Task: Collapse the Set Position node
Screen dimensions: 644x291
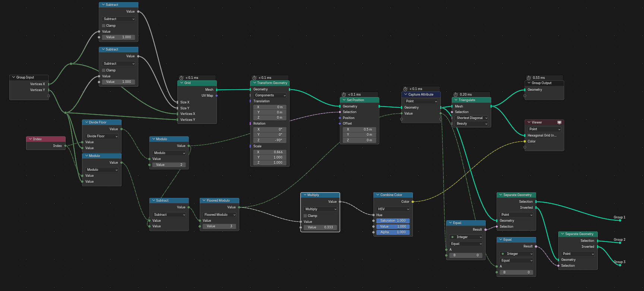Action: click(344, 100)
